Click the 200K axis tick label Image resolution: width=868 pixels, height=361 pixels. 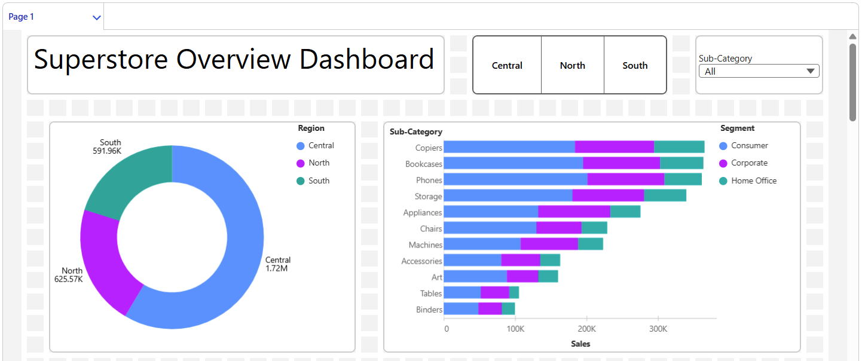coord(586,329)
